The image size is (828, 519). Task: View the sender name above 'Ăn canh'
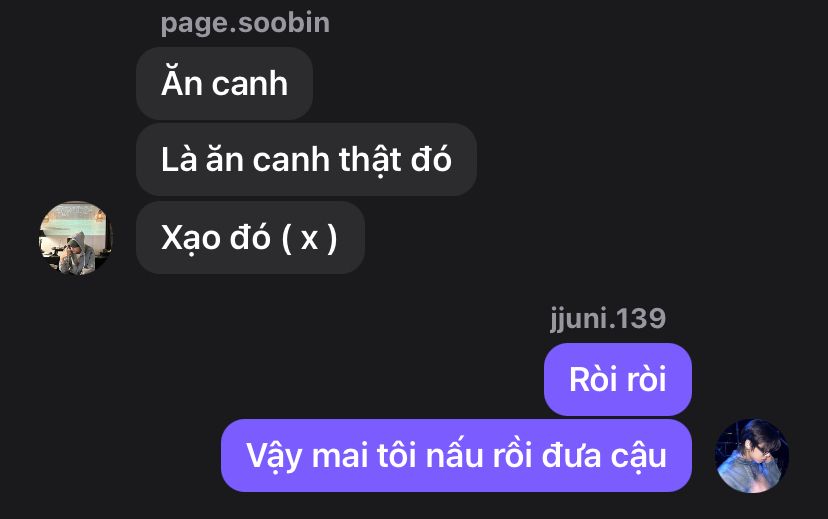pos(245,23)
